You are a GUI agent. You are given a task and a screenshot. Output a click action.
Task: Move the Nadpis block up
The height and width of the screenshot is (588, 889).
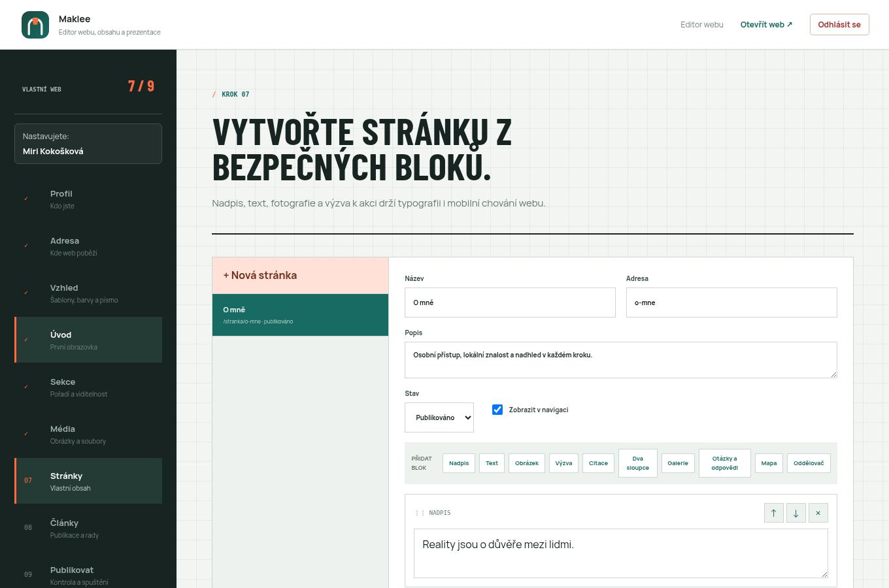(773, 513)
